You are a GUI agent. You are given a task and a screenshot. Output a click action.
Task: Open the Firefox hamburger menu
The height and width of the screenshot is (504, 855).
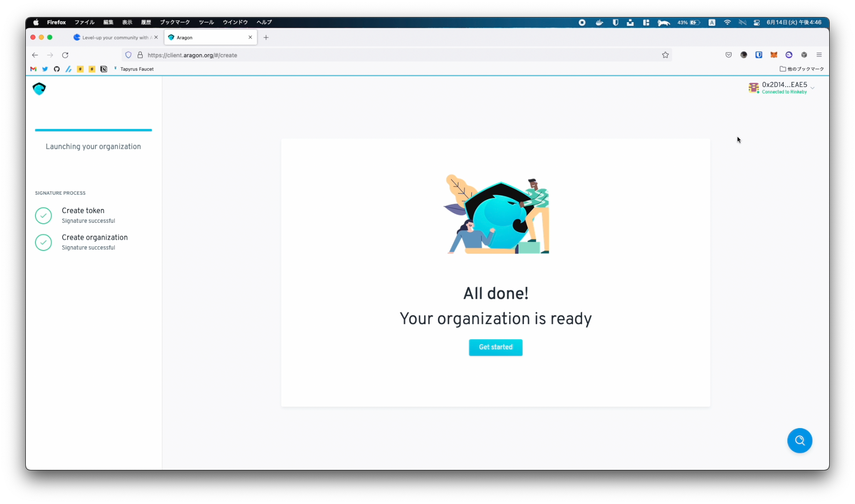point(819,55)
